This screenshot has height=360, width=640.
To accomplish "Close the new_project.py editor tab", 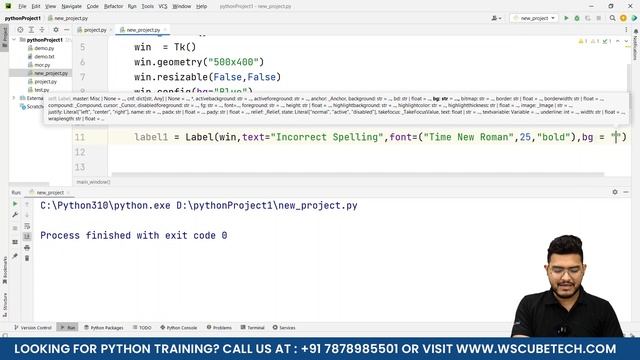I will pyautogui.click(x=165, y=30).
